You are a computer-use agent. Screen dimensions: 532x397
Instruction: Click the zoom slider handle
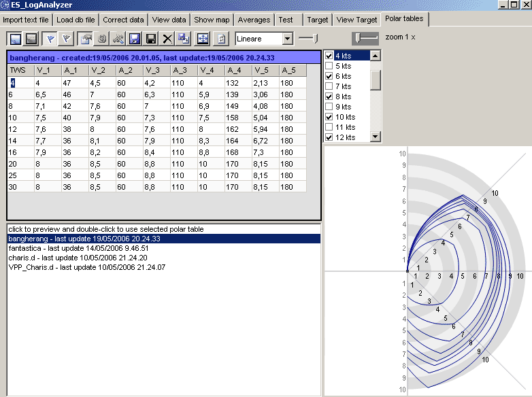pos(358,38)
